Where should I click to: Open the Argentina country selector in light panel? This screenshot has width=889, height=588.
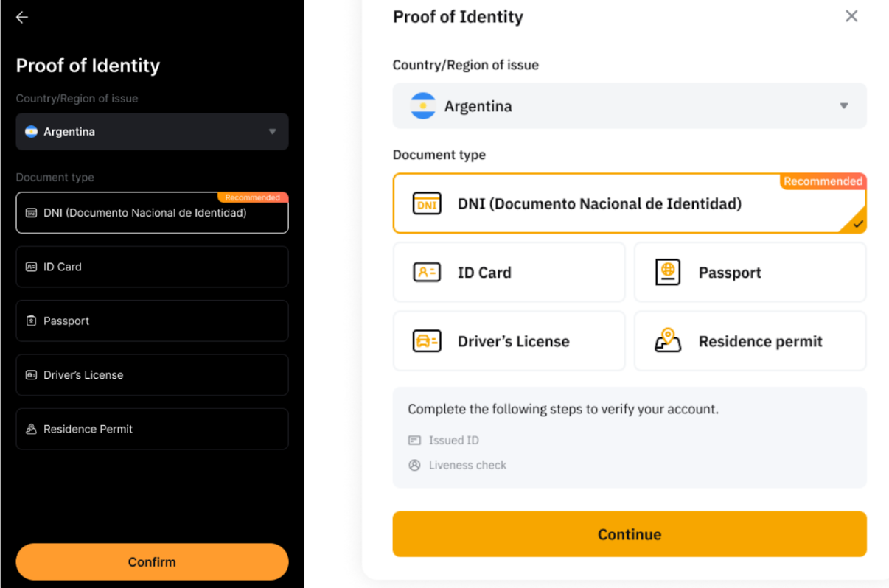pyautogui.click(x=629, y=106)
